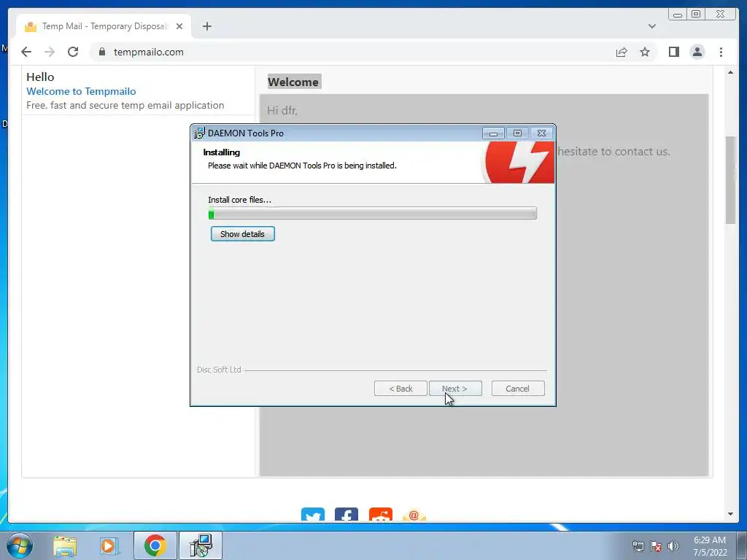Screen dimensions: 747x560
Task: Switch to Chrome in taskbar
Action: (x=155, y=545)
